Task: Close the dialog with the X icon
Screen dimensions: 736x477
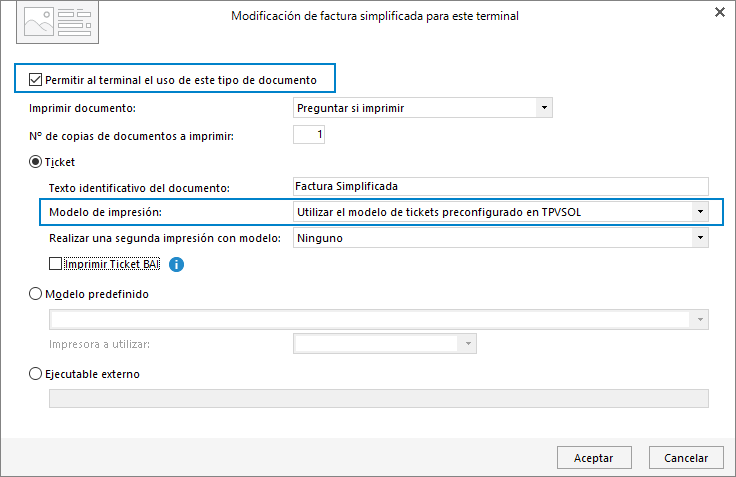Action: click(x=720, y=13)
